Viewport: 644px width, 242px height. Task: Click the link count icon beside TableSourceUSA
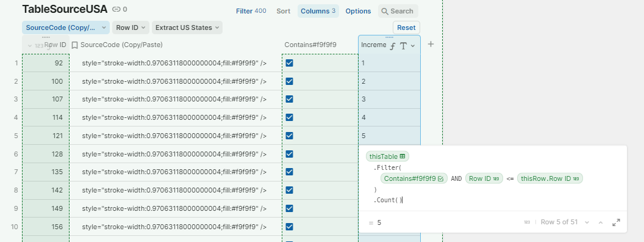pyautogui.click(x=116, y=9)
